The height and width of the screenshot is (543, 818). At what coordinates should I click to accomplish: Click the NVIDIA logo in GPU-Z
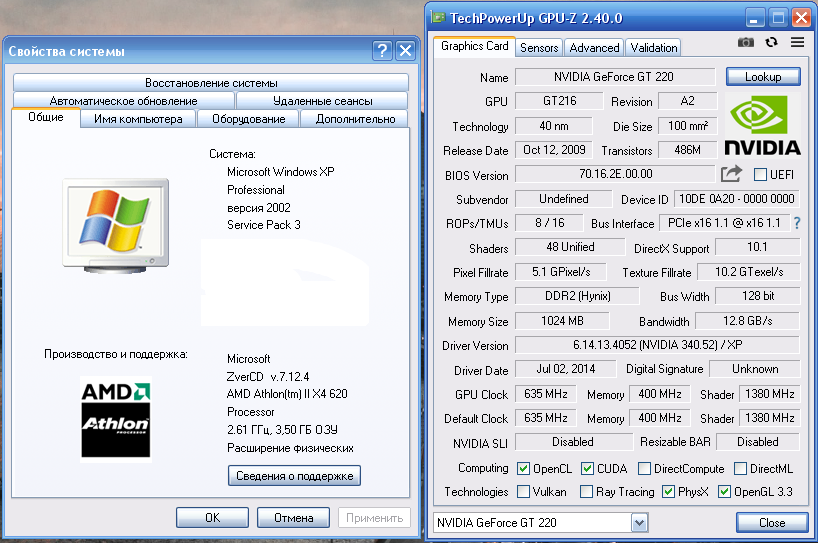(762, 125)
